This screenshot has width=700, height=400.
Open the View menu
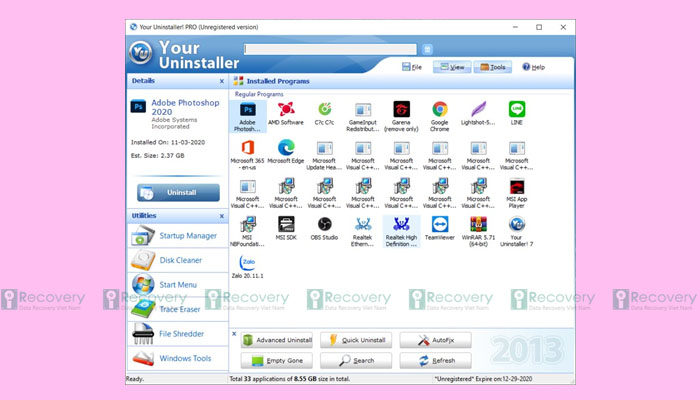pos(452,67)
